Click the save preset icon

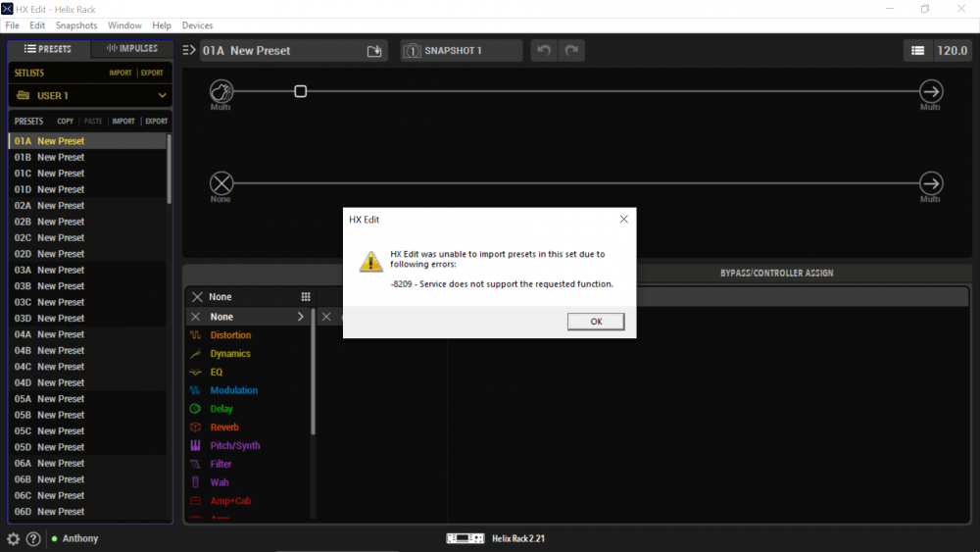[373, 51]
